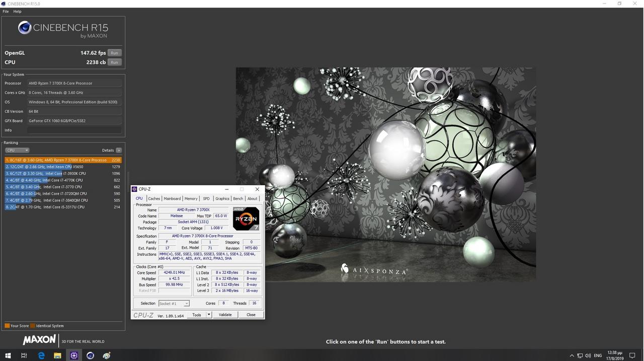Run the CPU benchmark

115,62
